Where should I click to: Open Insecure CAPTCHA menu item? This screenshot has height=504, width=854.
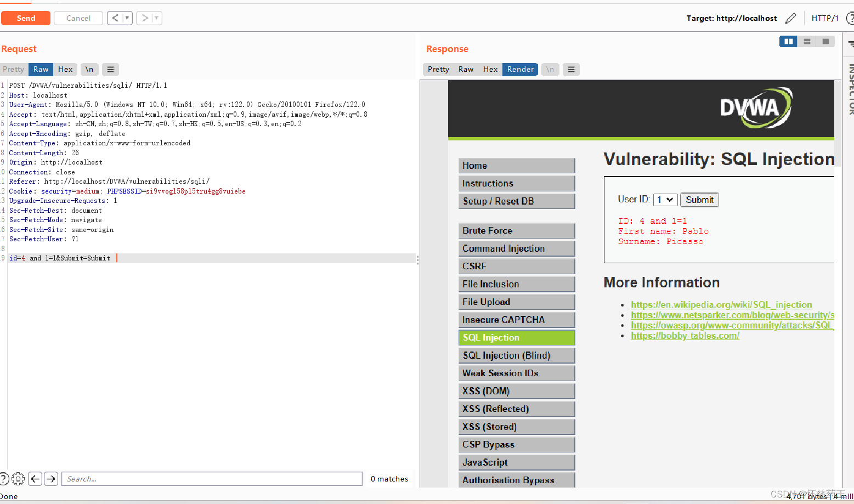(x=517, y=320)
